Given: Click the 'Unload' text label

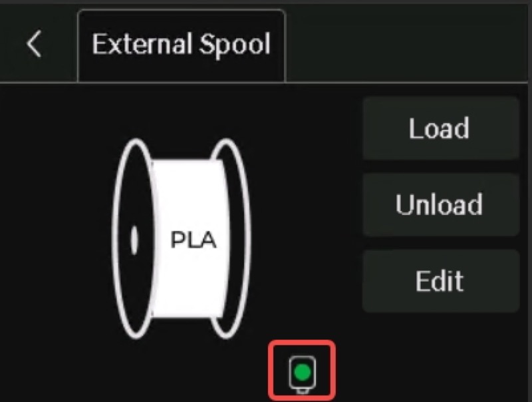Looking at the screenshot, I should pos(439,204).
